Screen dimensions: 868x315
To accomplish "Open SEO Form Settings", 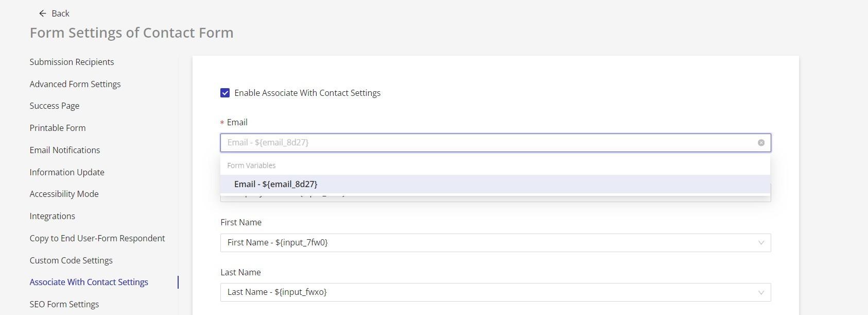I will pyautogui.click(x=64, y=304).
